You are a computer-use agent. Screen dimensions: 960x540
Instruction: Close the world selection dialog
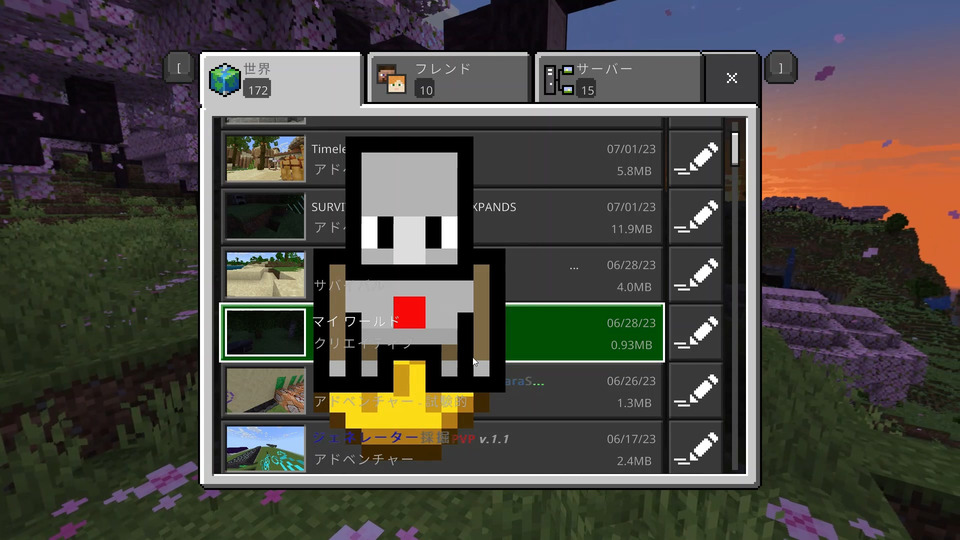click(x=732, y=78)
